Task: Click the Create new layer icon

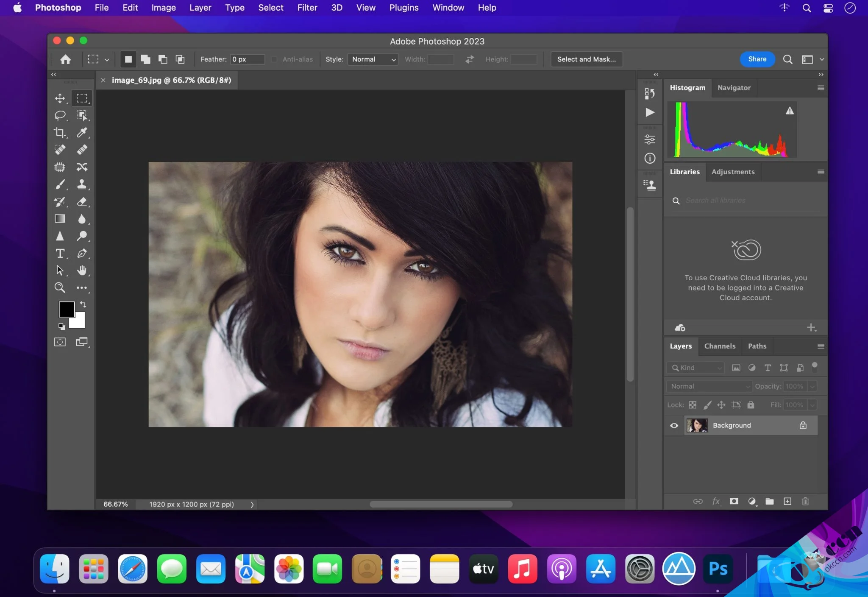Action: [787, 501]
